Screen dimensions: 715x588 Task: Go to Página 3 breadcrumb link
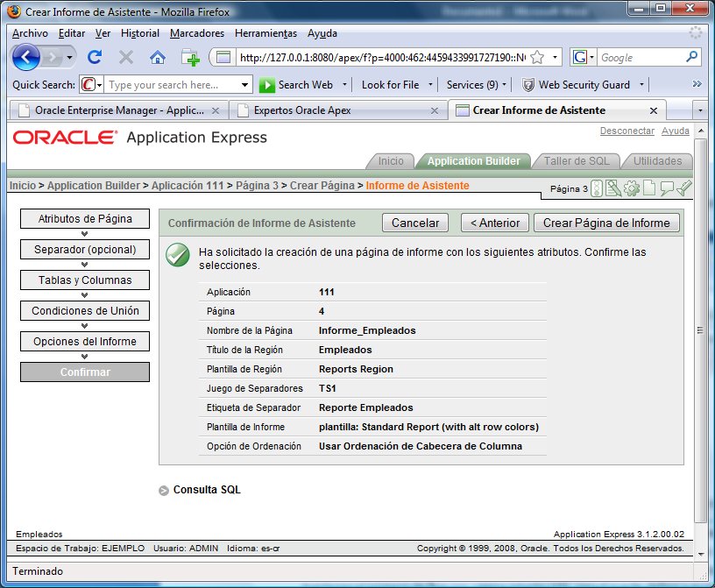[x=257, y=186]
